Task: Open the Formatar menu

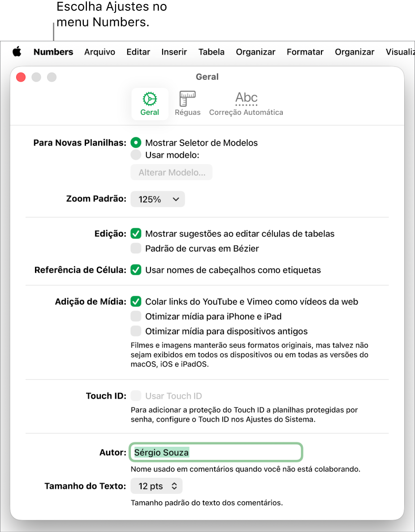Action: click(x=305, y=52)
